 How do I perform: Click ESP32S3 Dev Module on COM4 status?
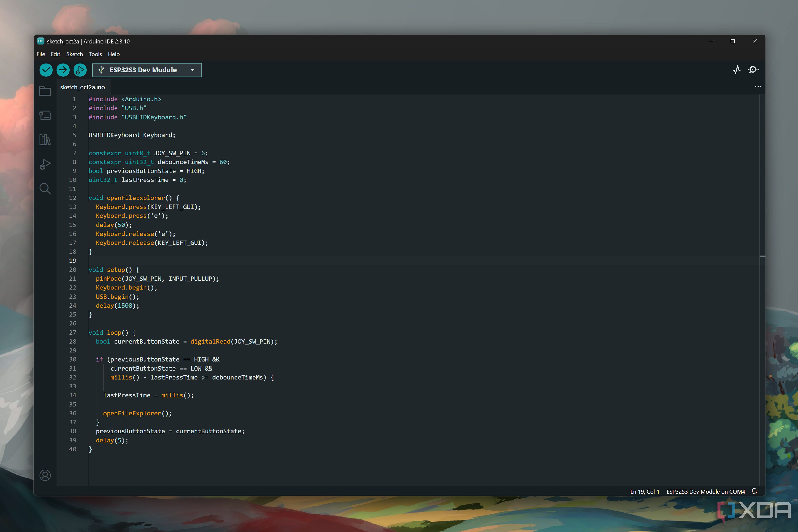(x=706, y=491)
